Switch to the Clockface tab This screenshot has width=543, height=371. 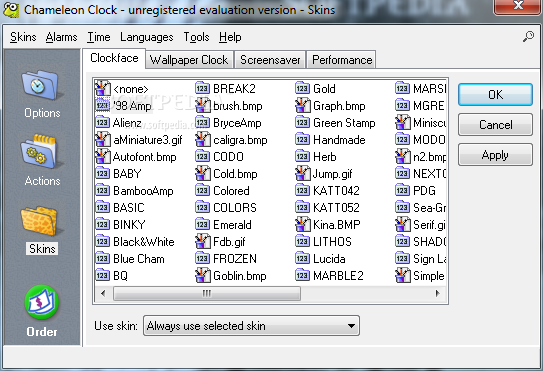point(114,58)
